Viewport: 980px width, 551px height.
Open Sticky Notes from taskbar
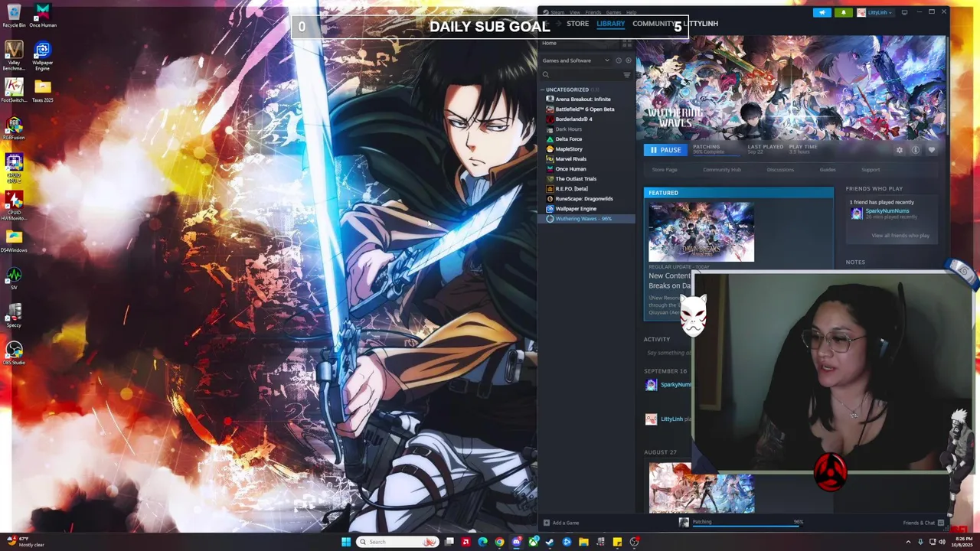click(617, 542)
